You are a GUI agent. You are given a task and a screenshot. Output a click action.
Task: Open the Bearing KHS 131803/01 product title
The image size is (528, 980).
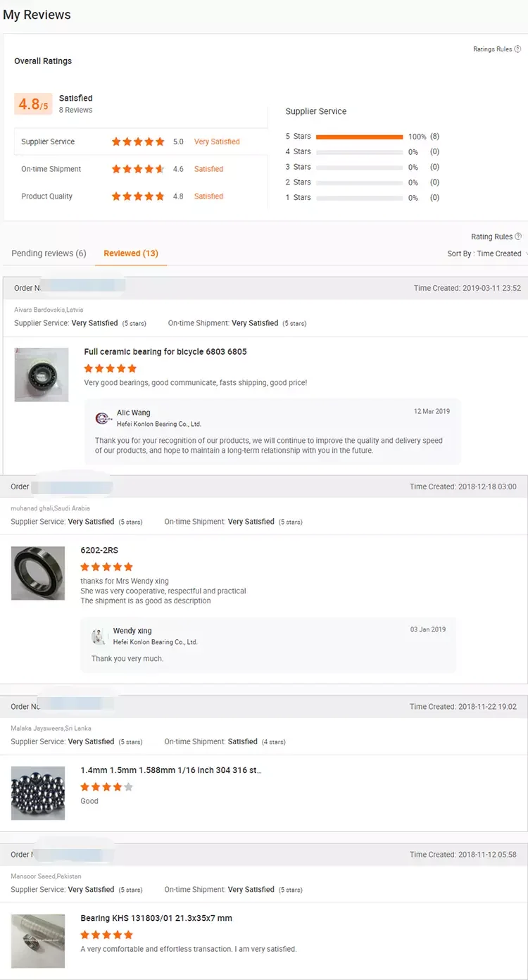click(156, 918)
